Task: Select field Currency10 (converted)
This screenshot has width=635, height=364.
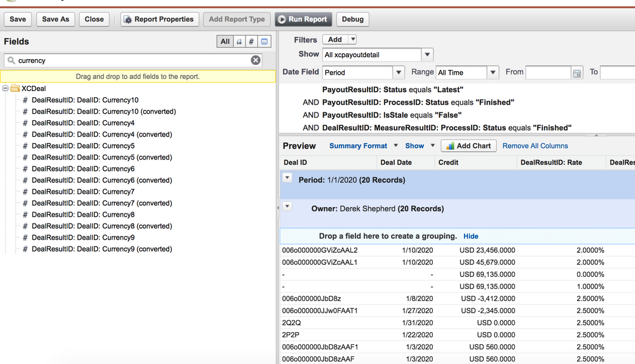Action: pos(104,111)
